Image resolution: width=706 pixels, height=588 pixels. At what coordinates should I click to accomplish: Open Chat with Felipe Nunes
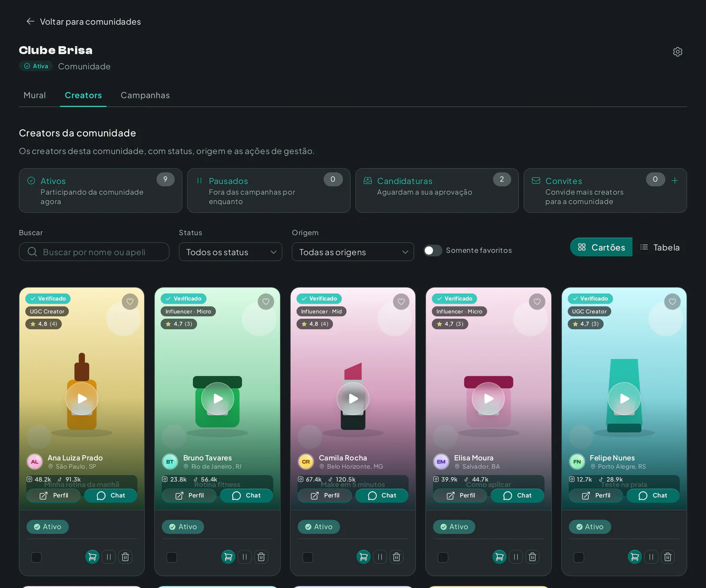click(653, 495)
